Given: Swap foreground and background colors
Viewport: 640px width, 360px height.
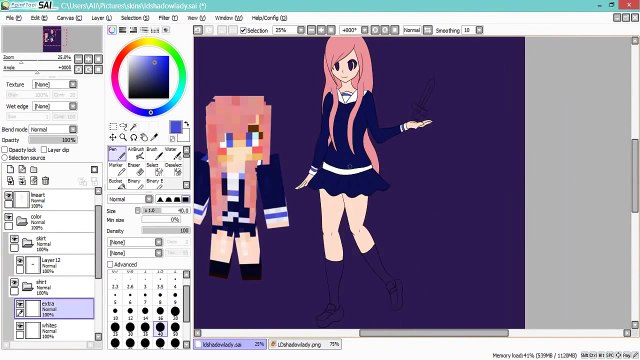Looking at the screenshot, I should [x=186, y=124].
